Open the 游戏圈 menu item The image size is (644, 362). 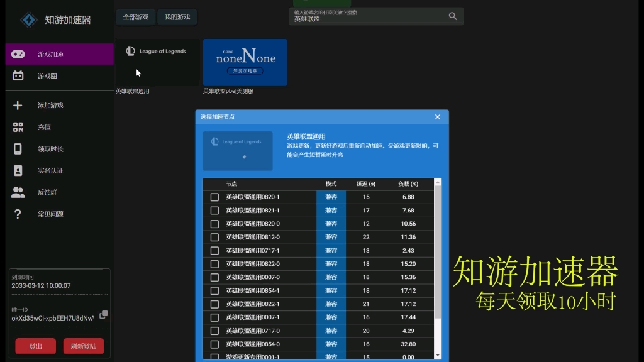pyautogui.click(x=60, y=75)
